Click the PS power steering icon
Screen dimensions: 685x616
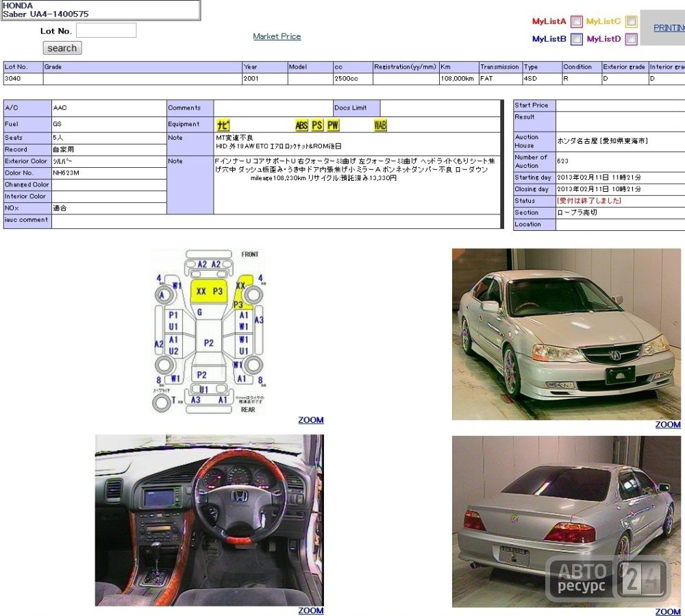click(x=317, y=125)
